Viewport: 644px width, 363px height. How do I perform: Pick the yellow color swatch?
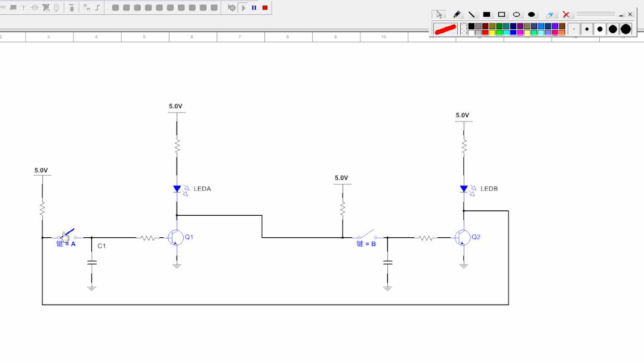(492, 33)
